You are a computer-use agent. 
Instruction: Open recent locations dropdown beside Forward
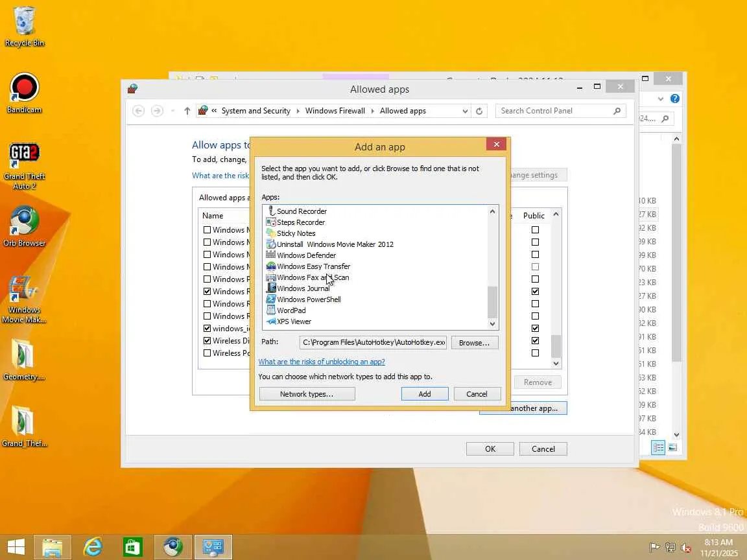(x=172, y=111)
